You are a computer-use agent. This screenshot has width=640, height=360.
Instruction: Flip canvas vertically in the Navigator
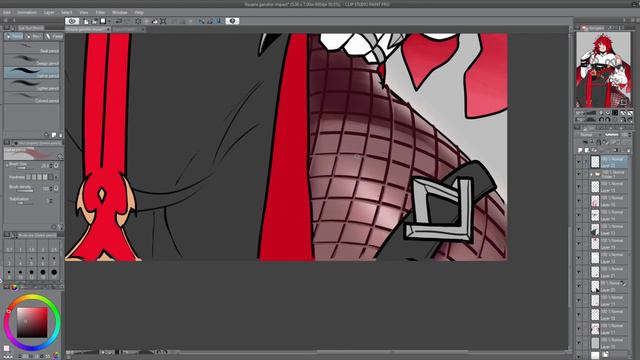630,120
